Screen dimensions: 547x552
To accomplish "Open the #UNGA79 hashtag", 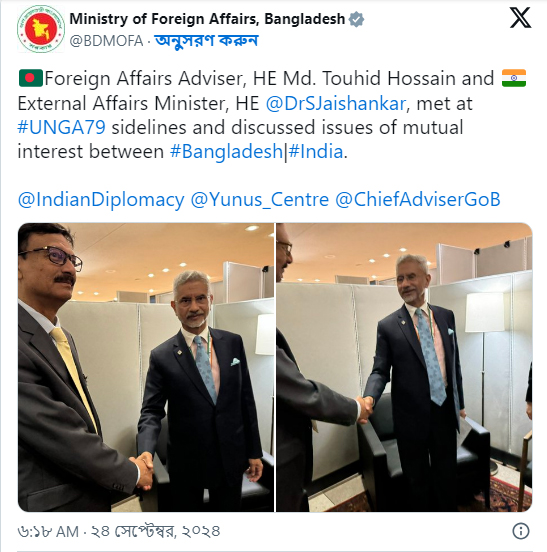I will 62,127.
